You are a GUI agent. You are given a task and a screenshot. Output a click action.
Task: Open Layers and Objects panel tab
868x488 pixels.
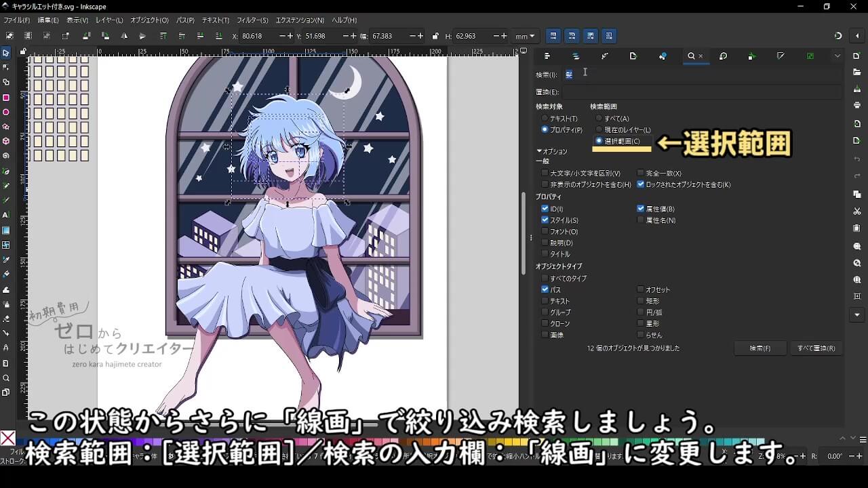click(576, 56)
